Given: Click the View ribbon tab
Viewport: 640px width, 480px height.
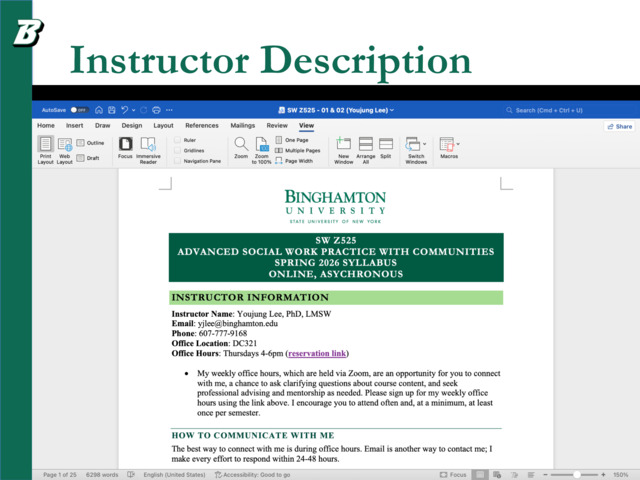Looking at the screenshot, I should coord(307,125).
